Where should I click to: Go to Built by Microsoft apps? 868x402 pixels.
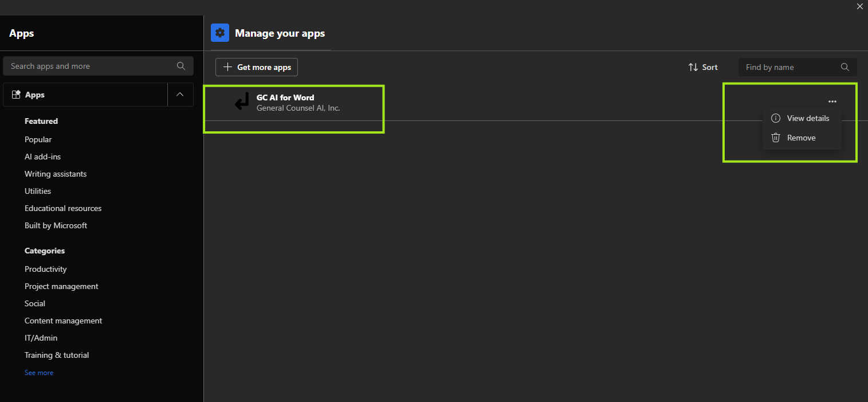[x=56, y=225]
